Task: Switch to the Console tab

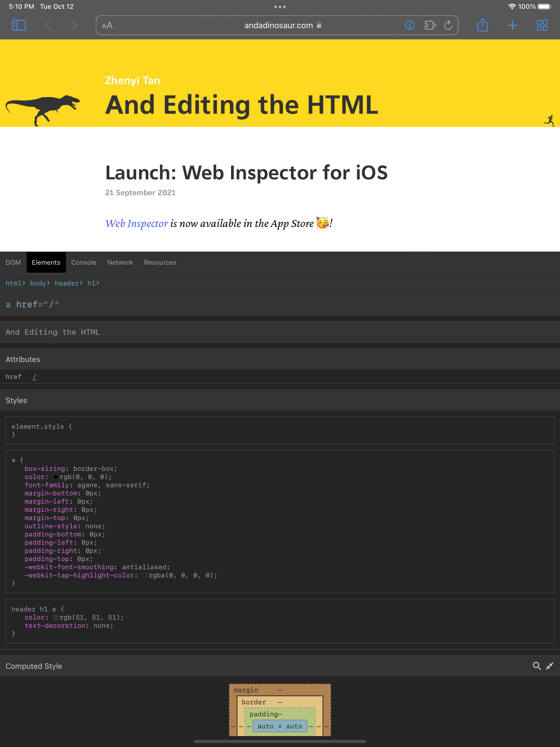Action: [x=83, y=262]
